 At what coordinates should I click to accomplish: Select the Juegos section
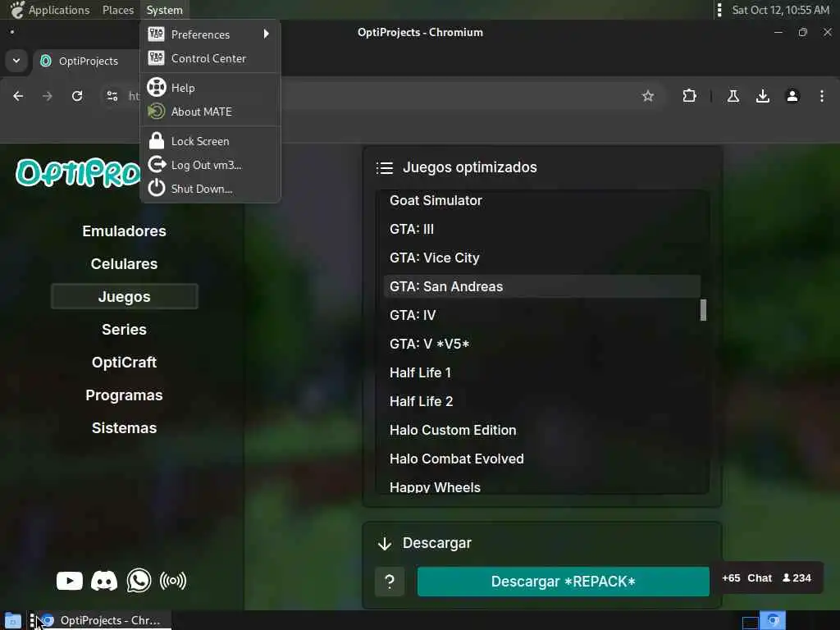125,297
